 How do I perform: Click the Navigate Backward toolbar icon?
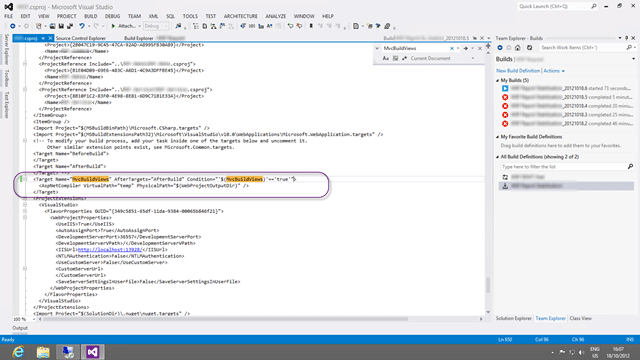coord(13,26)
